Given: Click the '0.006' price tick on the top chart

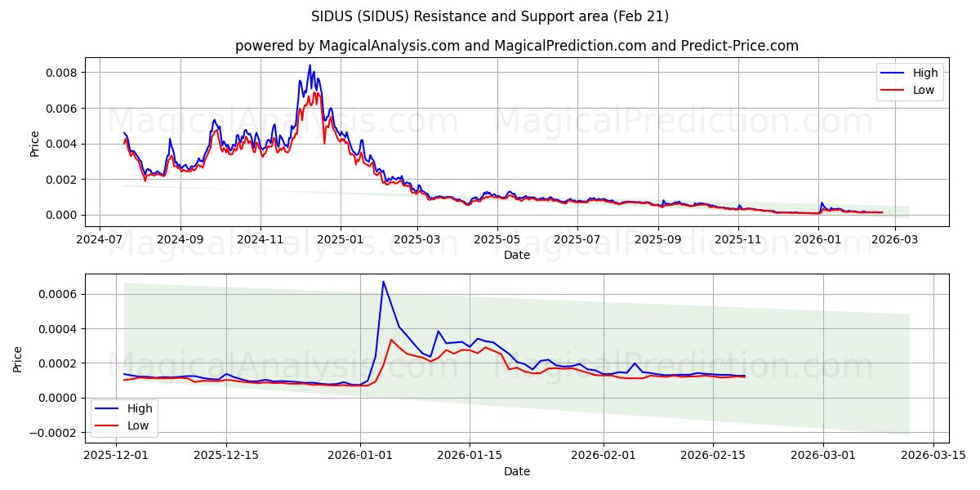Looking at the screenshot, I should pyautogui.click(x=62, y=109).
